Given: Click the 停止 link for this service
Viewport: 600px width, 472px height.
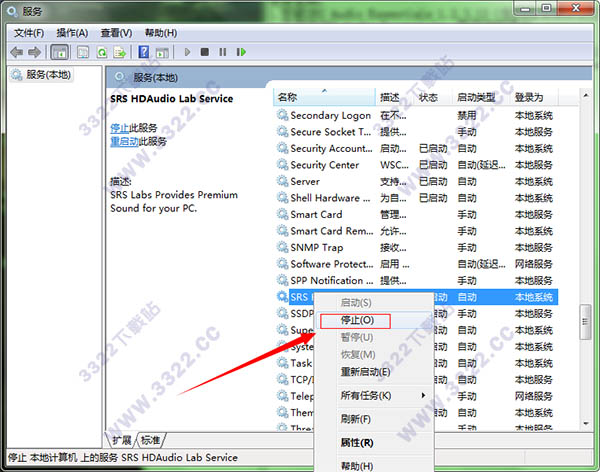Looking at the screenshot, I should tap(119, 128).
